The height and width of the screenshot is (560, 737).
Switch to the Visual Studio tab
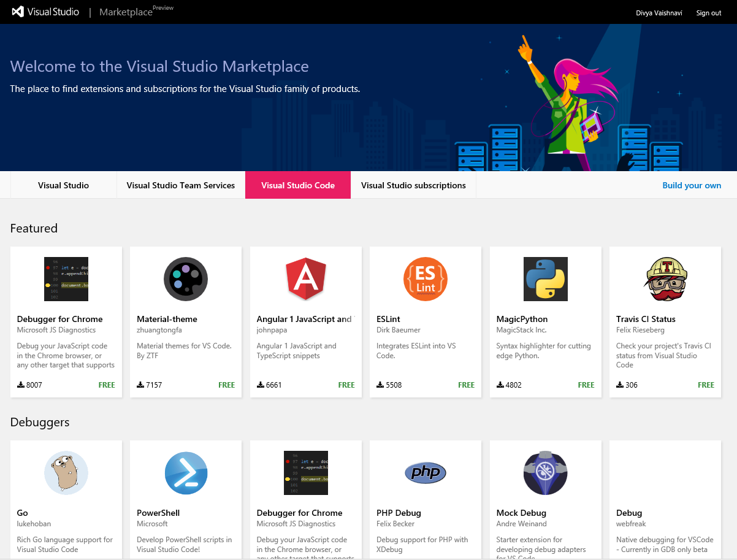[x=64, y=185]
